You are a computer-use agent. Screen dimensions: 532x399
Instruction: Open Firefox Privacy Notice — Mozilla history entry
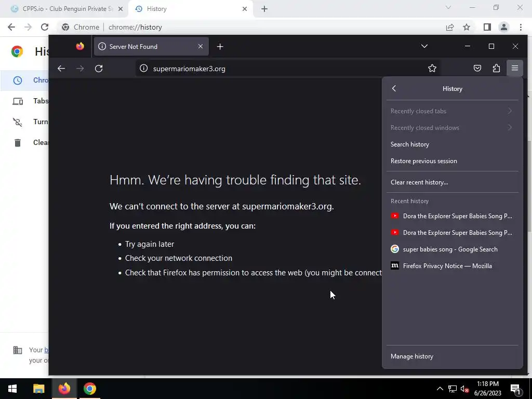tap(453, 265)
